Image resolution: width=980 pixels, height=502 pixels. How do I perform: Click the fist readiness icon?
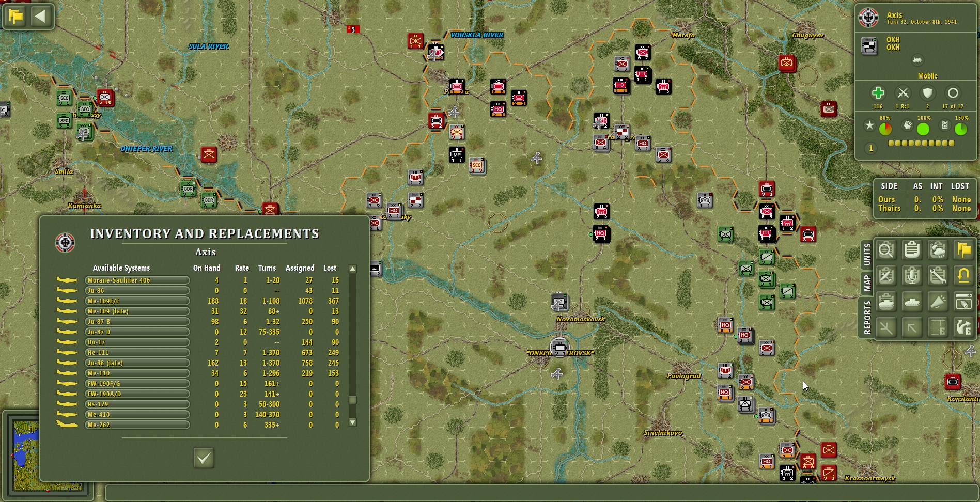908,125
